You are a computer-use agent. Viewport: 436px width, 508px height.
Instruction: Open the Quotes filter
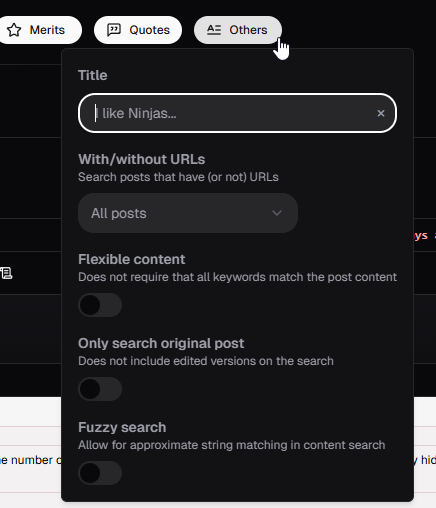pos(138,30)
